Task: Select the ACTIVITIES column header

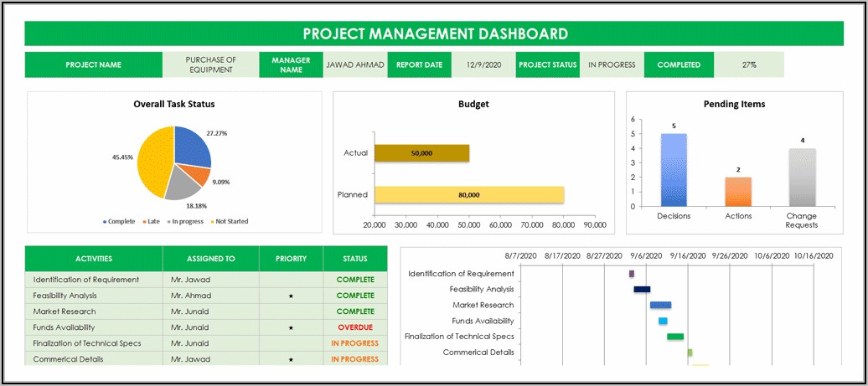Action: [x=94, y=259]
